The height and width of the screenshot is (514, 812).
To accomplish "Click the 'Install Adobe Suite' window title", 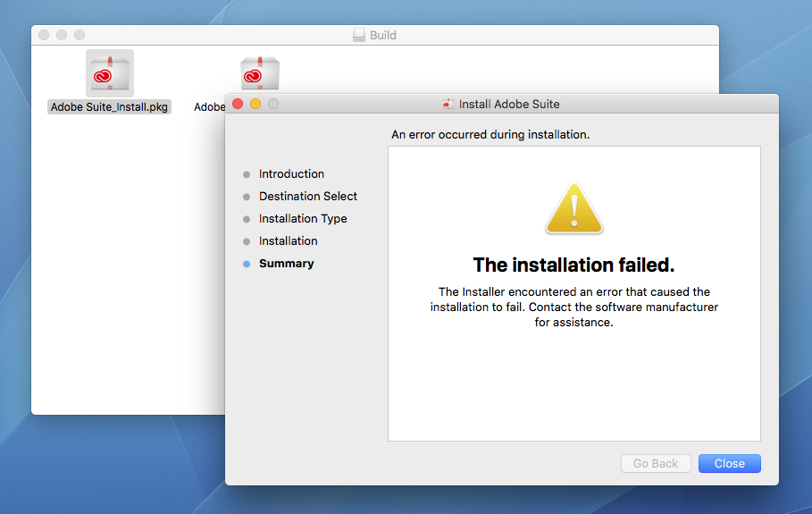I will [509, 105].
